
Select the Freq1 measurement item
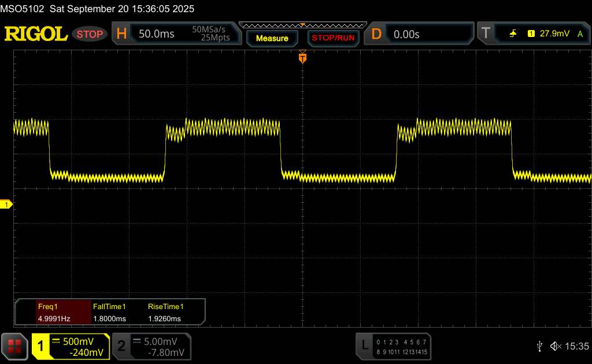coord(53,313)
